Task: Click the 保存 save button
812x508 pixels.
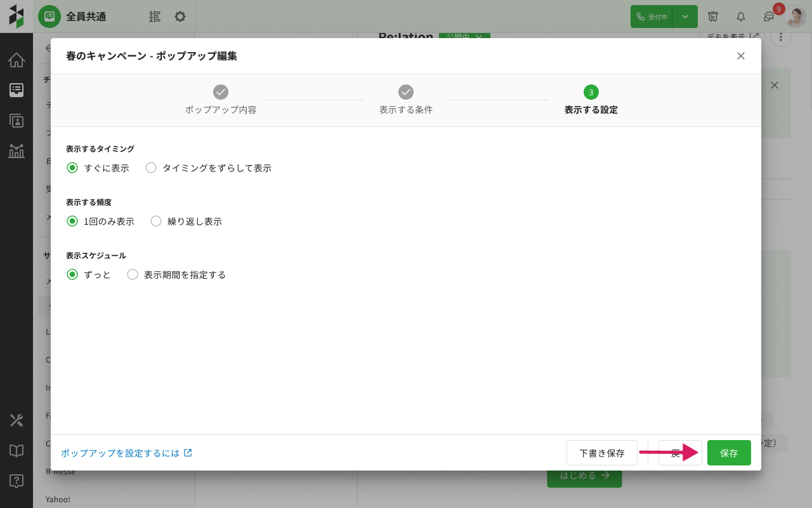Action: [x=729, y=453]
